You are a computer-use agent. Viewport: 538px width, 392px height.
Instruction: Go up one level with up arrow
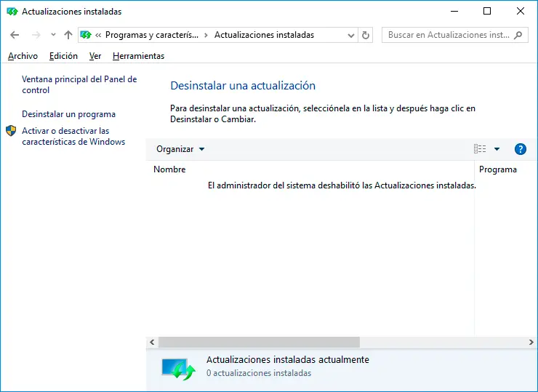point(68,35)
